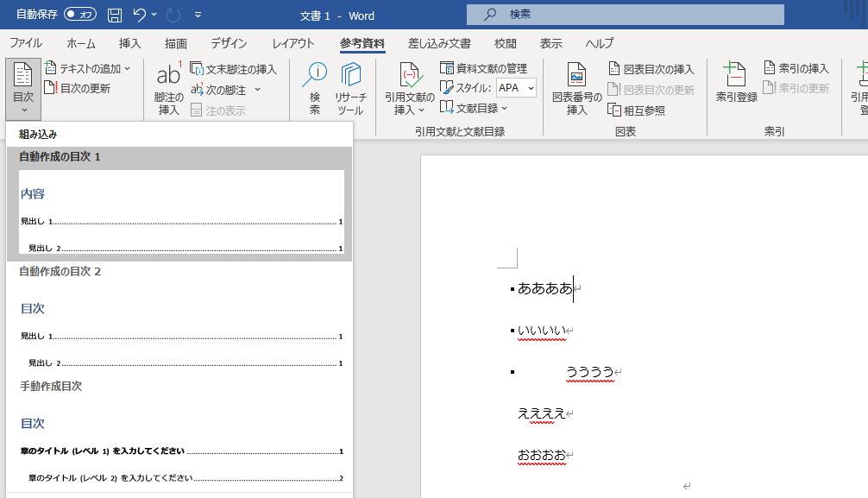This screenshot has width=868, height=498.
Task: Click in the title bar search (検索) box
Action: coord(626,15)
